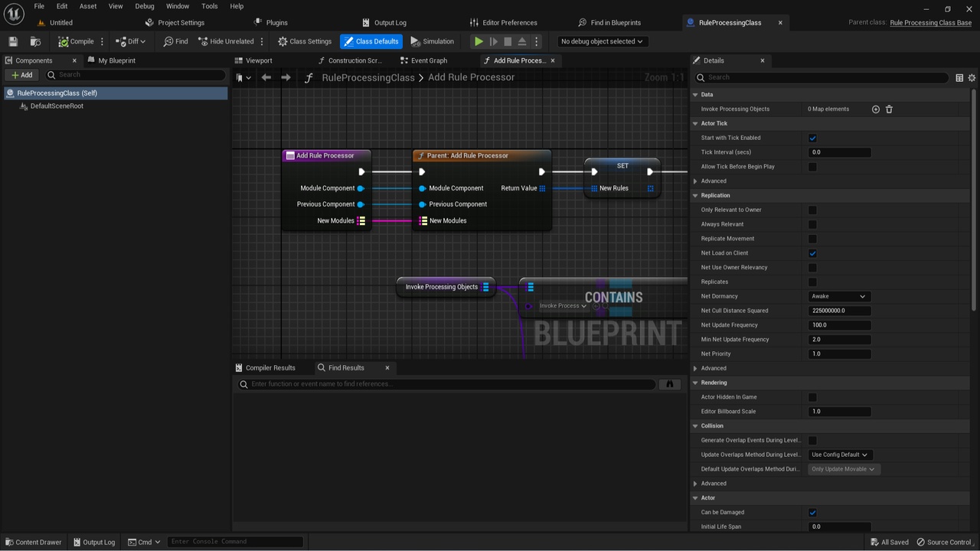The image size is (980, 551).
Task: Open Net Dormancy Awake dropdown
Action: [x=838, y=296]
